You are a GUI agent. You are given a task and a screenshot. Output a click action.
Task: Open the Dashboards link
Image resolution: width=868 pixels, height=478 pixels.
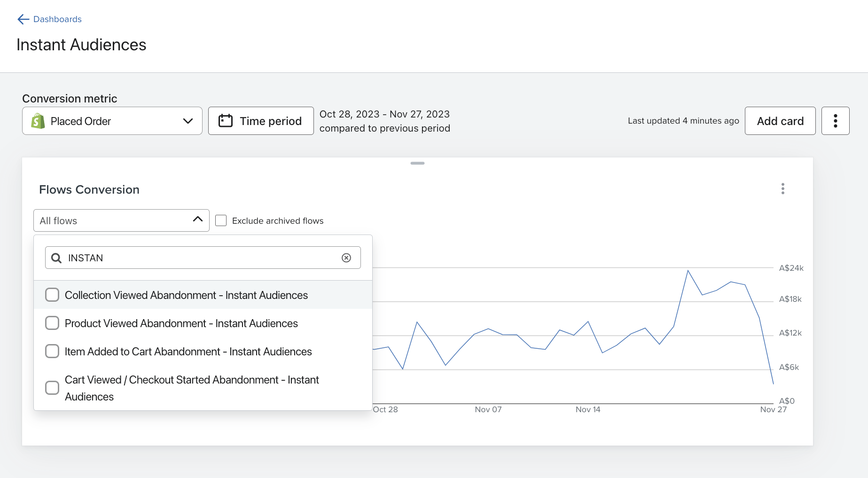[57, 19]
